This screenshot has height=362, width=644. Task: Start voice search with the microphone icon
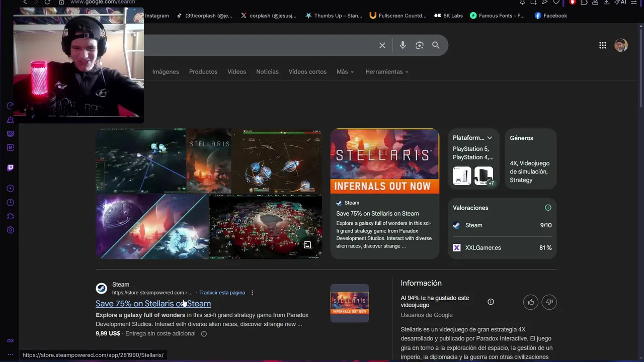[403, 45]
